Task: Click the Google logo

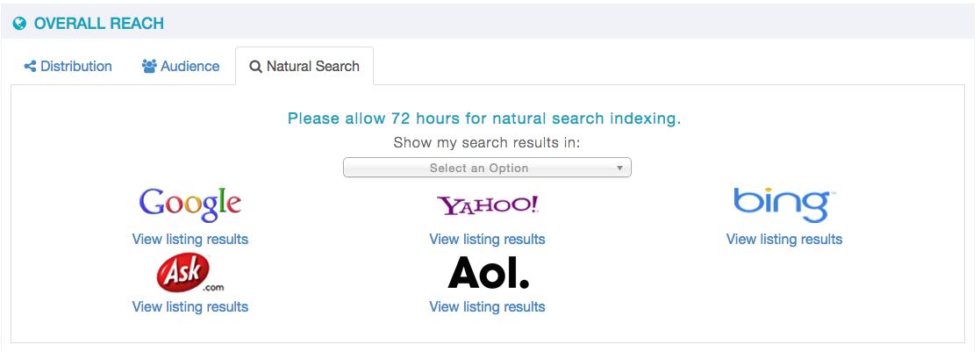Action: tap(190, 205)
